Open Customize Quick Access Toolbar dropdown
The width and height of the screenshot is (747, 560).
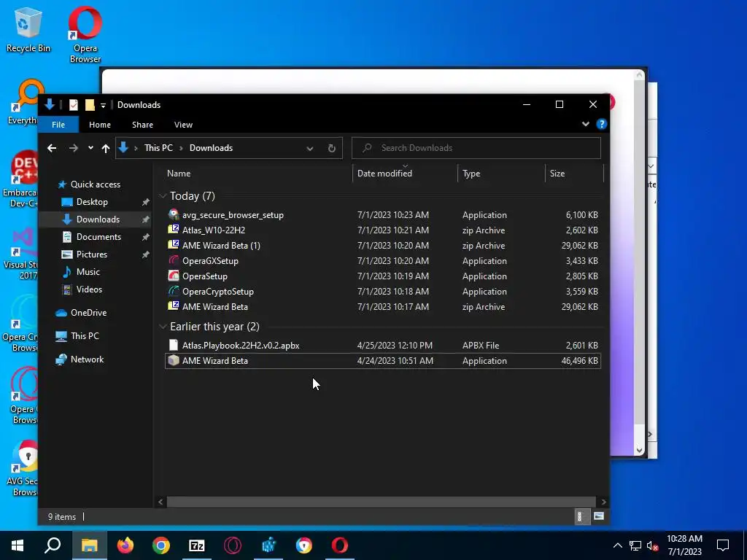pos(103,105)
